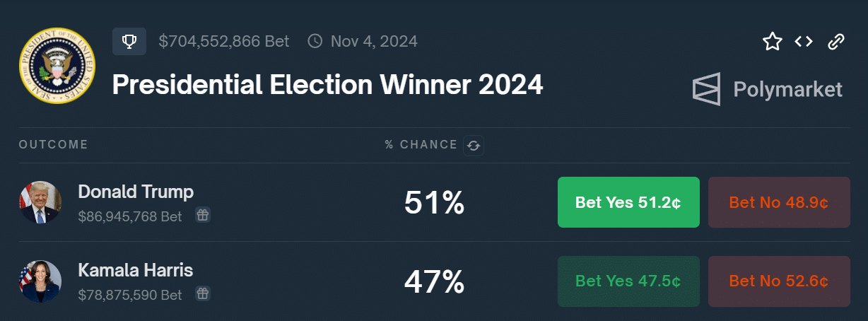Image resolution: width=868 pixels, height=321 pixels.
Task: Click the Kamala Harris outcome name
Action: (x=135, y=270)
